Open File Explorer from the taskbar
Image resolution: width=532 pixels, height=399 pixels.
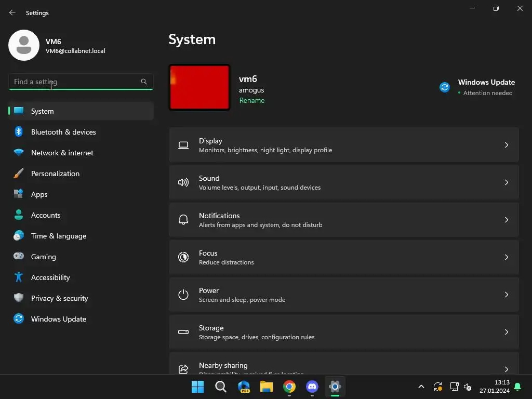coord(267,387)
